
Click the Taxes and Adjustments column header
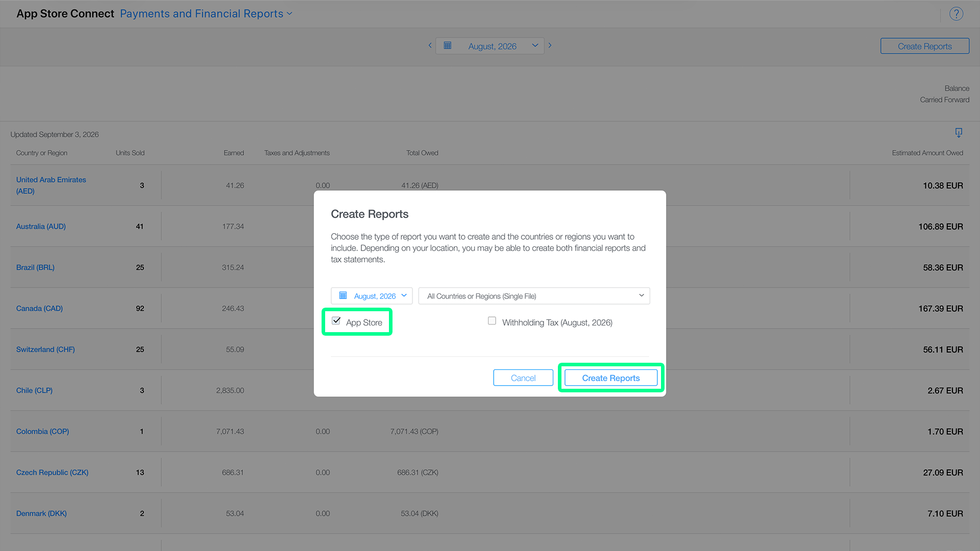(x=297, y=153)
